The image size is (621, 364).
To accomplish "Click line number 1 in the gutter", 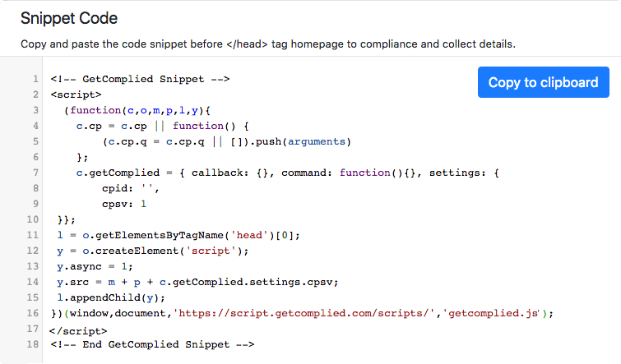I will pyautogui.click(x=35, y=79).
